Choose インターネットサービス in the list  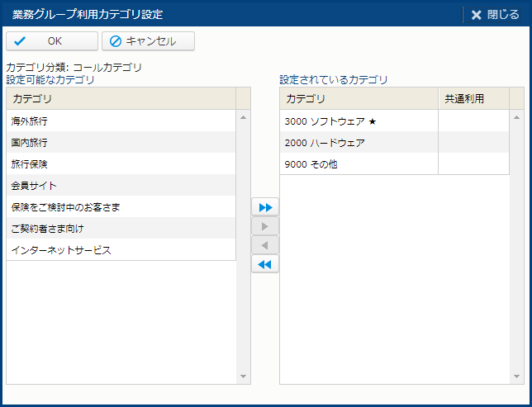coord(121,249)
